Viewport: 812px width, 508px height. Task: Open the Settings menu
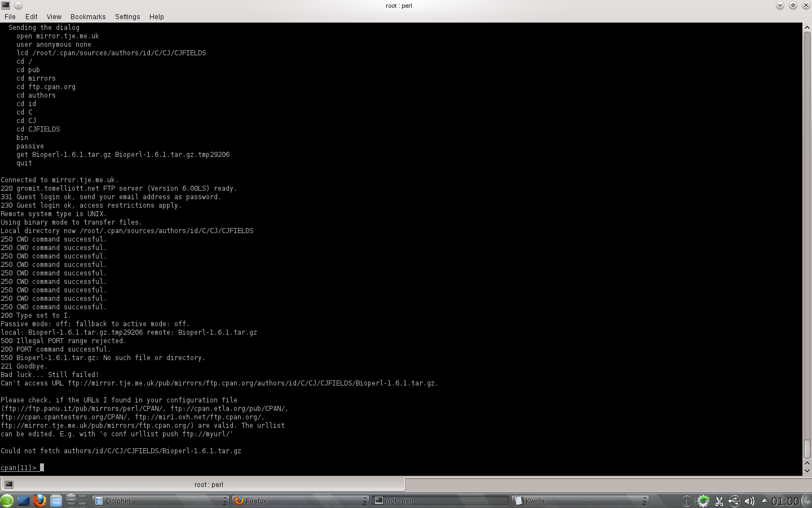[x=127, y=17]
